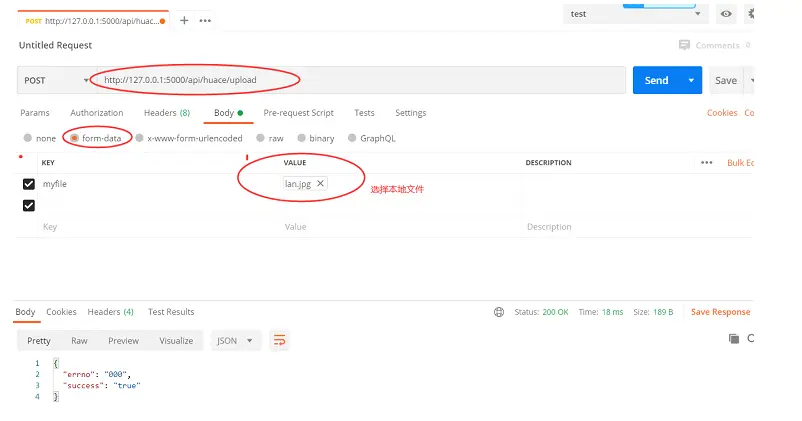Image resolution: width=802 pixels, height=421 pixels.
Task: Open the Test Results tab
Action: pos(171,312)
